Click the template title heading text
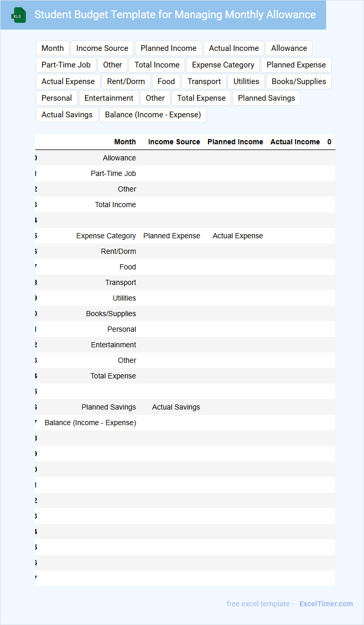 pos(175,15)
